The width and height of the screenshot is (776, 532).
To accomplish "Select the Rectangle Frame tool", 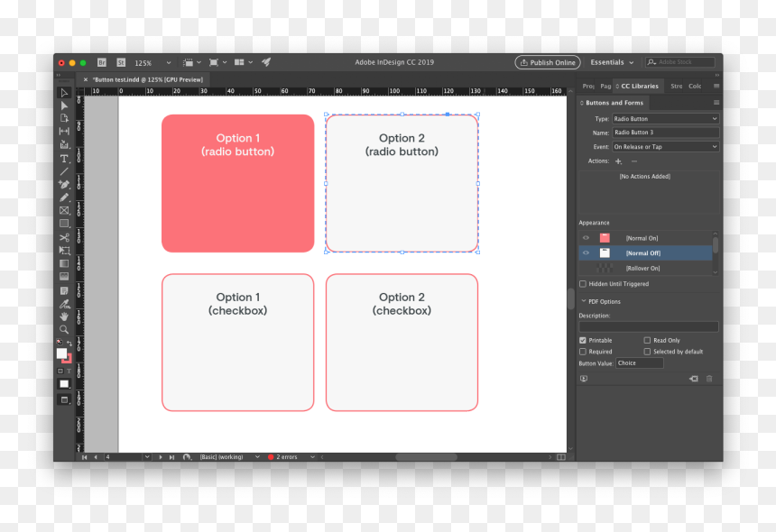I will click(64, 211).
